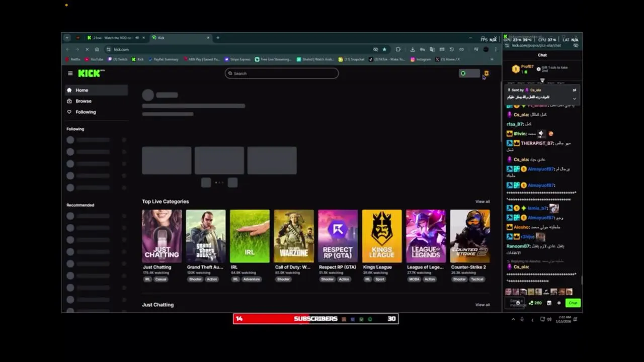Open the YouTube bookmark
Screen dimensions: 644x362
pyautogui.click(x=94, y=59)
